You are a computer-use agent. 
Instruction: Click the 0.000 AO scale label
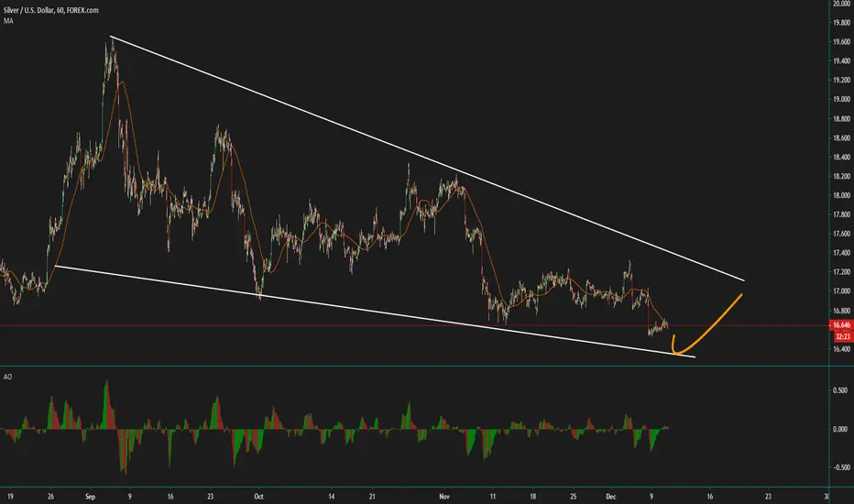840,429
